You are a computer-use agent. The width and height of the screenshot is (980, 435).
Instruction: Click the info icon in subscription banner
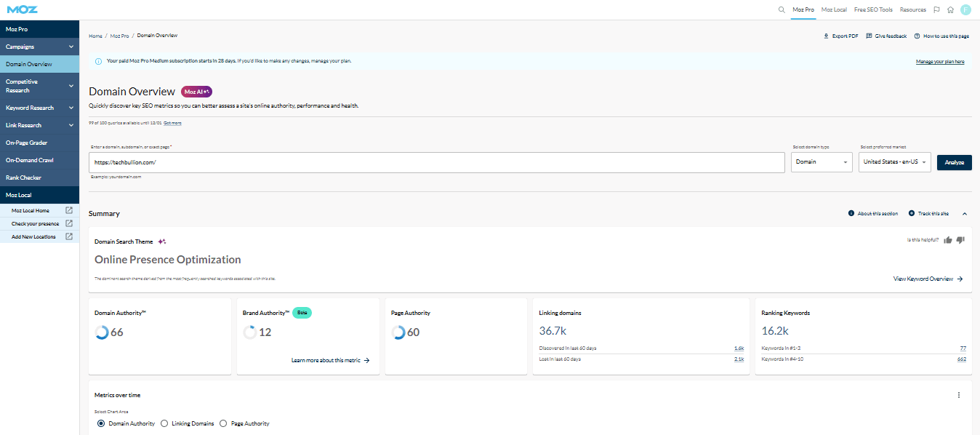[98, 61]
